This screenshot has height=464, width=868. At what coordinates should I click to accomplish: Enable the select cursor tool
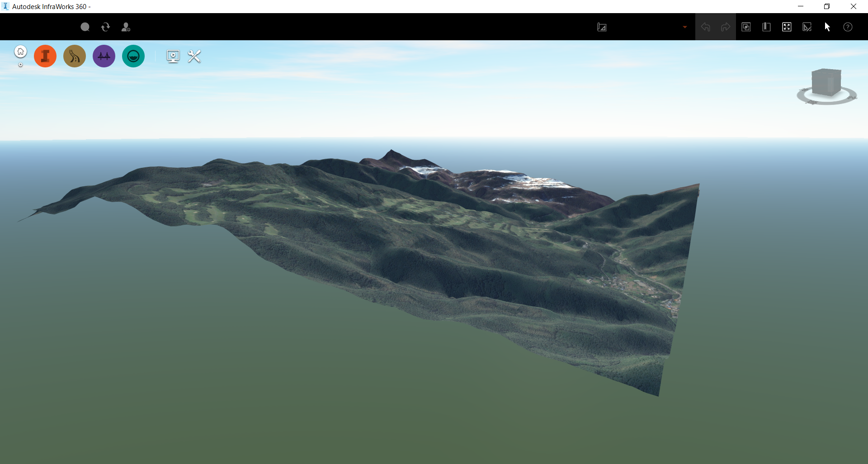tap(827, 27)
